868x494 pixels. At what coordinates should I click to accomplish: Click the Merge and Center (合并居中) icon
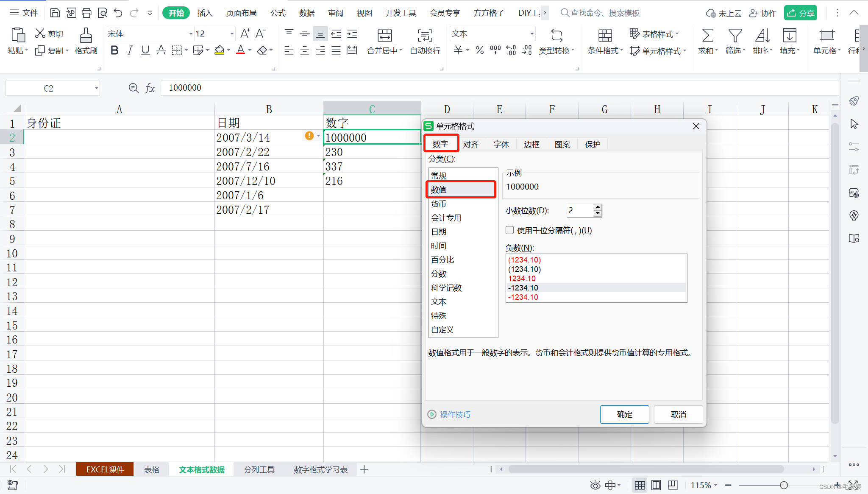tap(384, 36)
